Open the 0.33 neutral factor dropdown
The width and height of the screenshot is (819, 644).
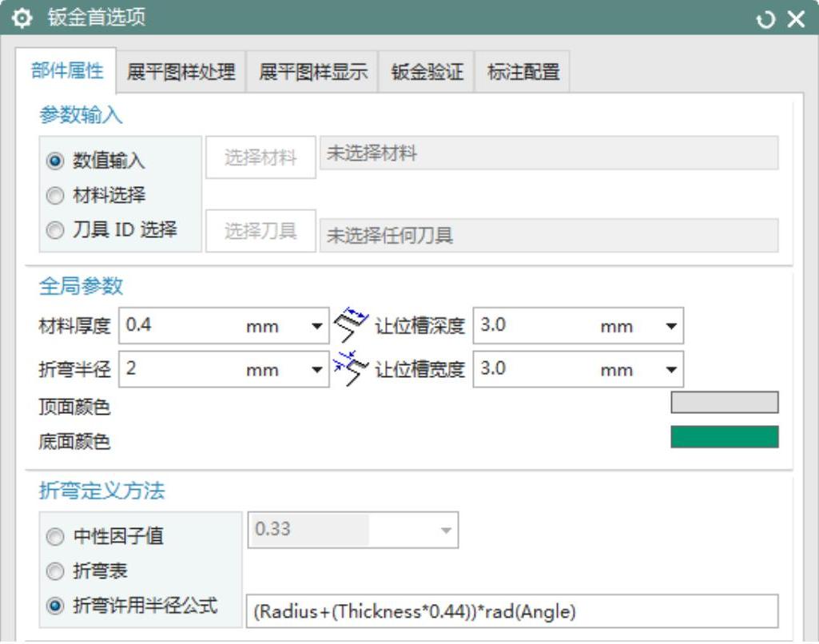pyautogui.click(x=446, y=530)
